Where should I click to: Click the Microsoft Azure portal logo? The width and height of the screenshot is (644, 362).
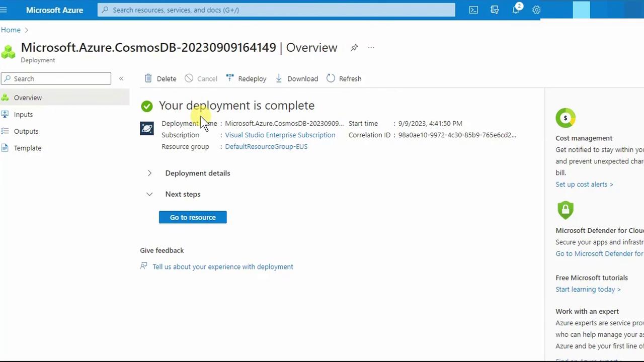[54, 10]
